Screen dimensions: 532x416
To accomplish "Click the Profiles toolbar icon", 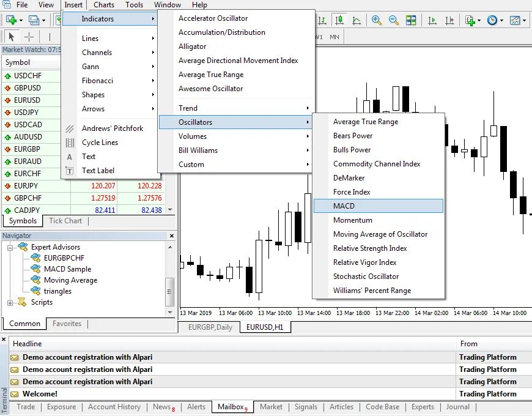I will (x=34, y=20).
